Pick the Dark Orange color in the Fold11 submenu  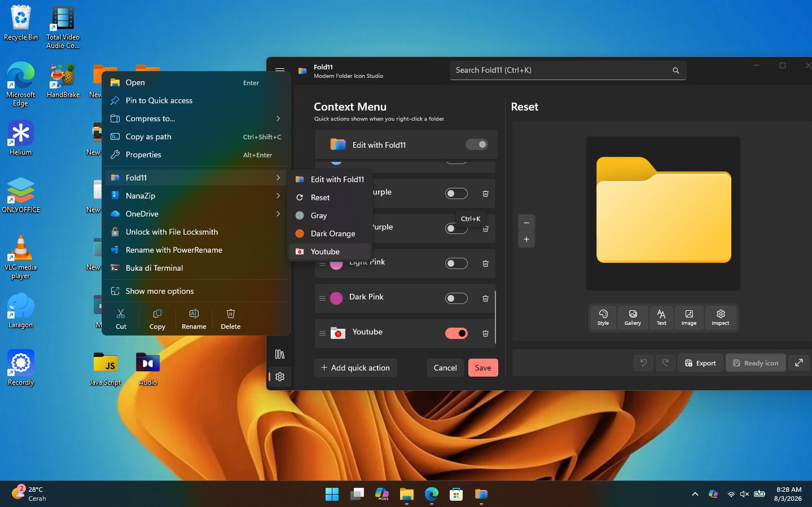click(330, 233)
